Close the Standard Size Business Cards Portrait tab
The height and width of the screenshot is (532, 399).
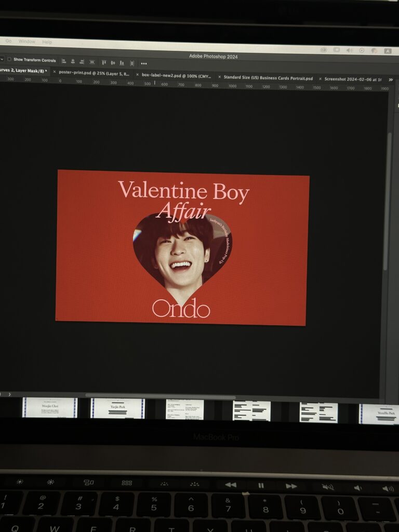[x=219, y=77]
